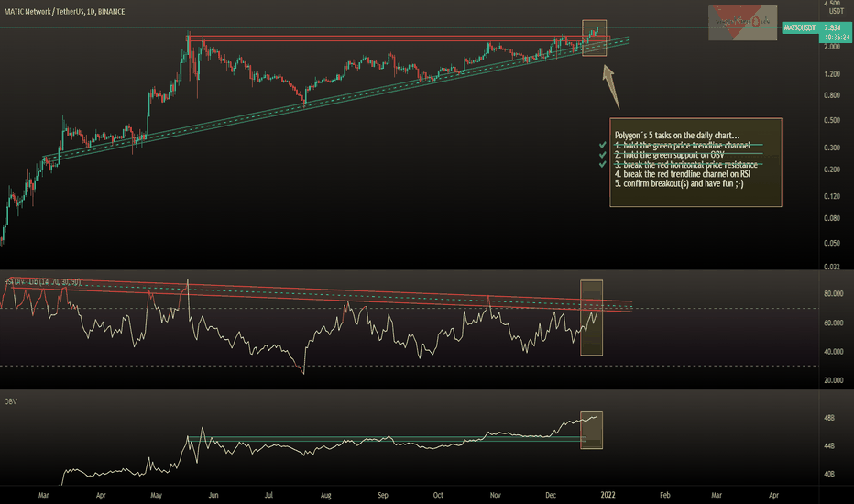Open the RSI Div - Lib indicator legend
This screenshot has height=504, width=854.
(x=42, y=281)
